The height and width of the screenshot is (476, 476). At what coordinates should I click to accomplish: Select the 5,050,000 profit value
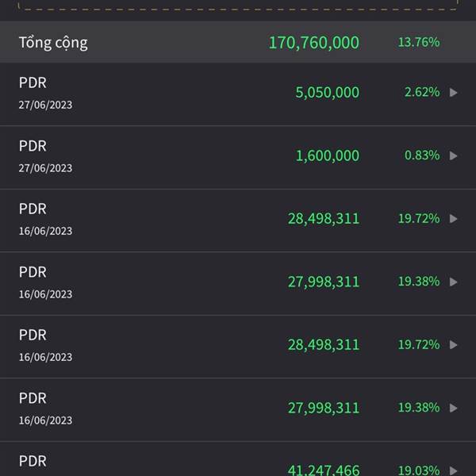327,92
